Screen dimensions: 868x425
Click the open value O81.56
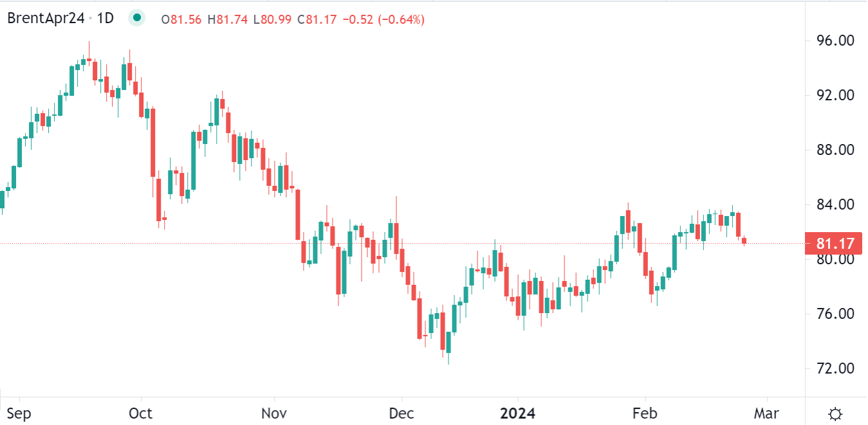181,20
